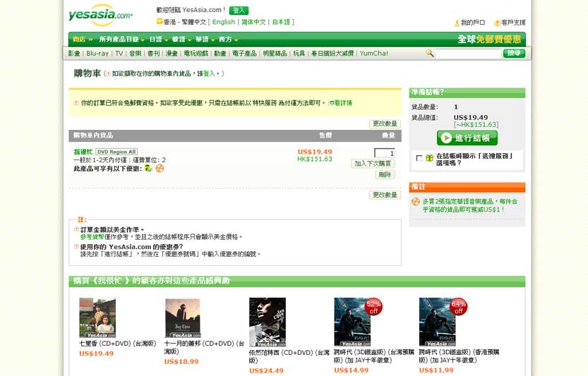
Task: Switch language via the English link
Action: pyautogui.click(x=223, y=22)
